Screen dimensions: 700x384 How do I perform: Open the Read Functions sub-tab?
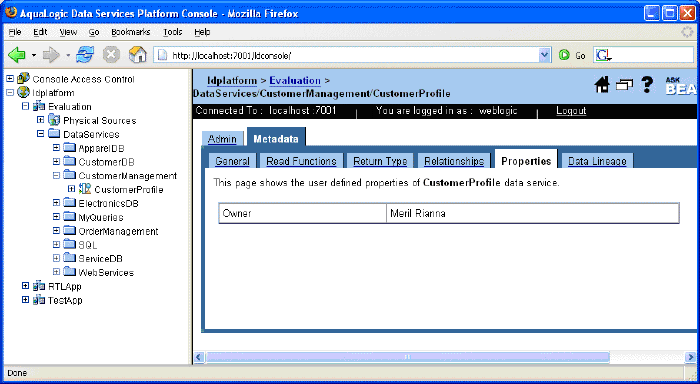(x=301, y=161)
